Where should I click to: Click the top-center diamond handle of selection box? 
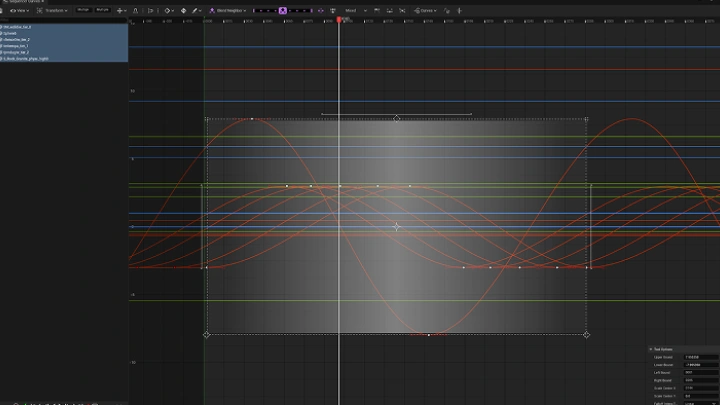click(396, 118)
